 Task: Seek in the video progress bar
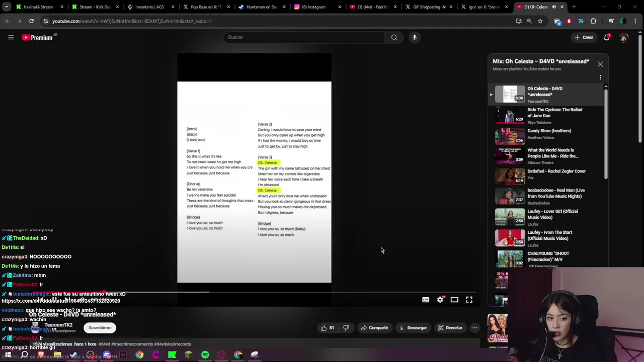(254, 292)
